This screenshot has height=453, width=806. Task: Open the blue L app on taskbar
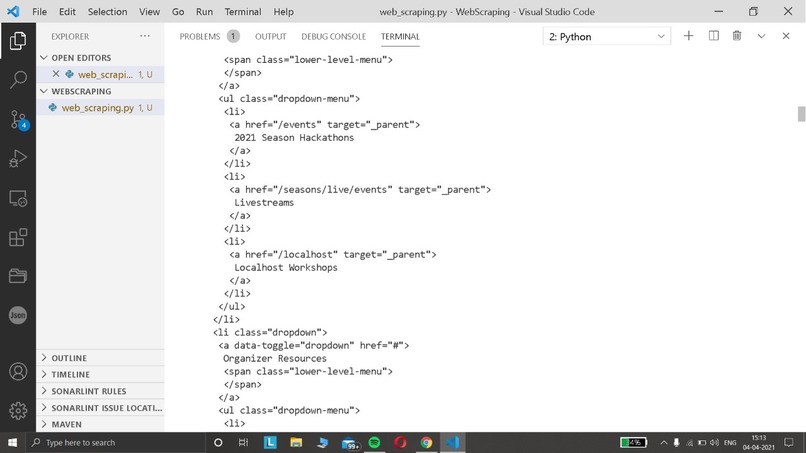[x=270, y=442]
